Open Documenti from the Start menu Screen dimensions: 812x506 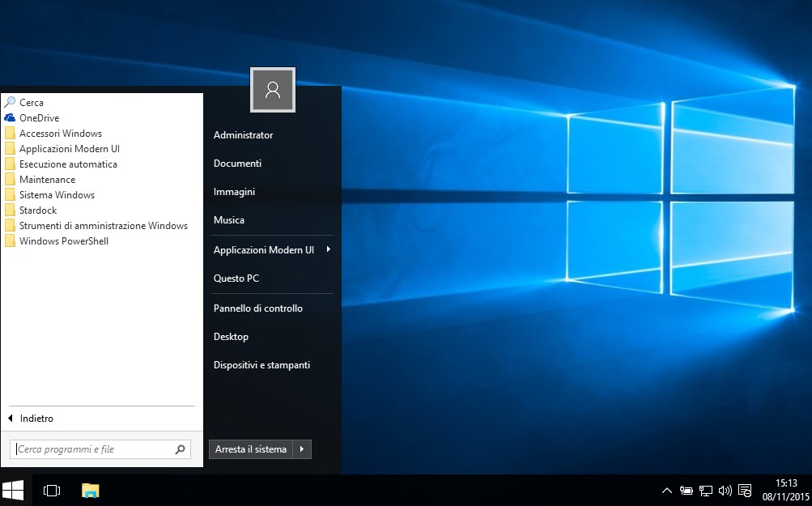[237, 164]
